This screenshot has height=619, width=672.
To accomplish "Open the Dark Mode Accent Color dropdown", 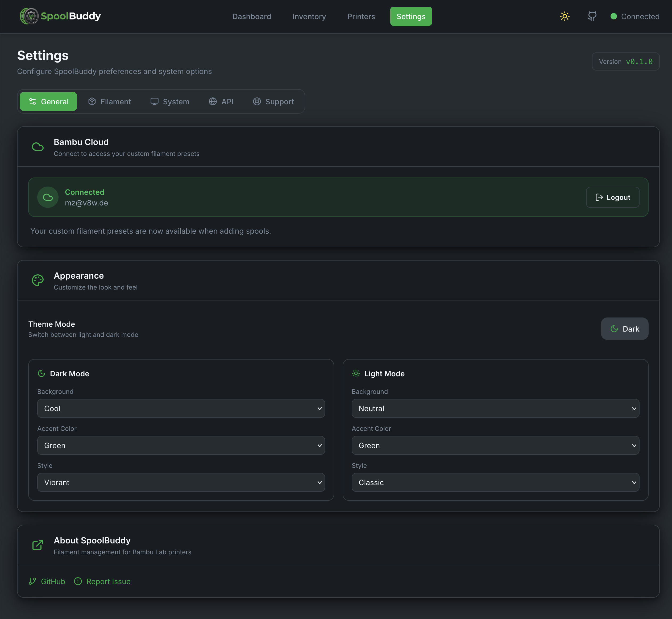I will coord(181,445).
